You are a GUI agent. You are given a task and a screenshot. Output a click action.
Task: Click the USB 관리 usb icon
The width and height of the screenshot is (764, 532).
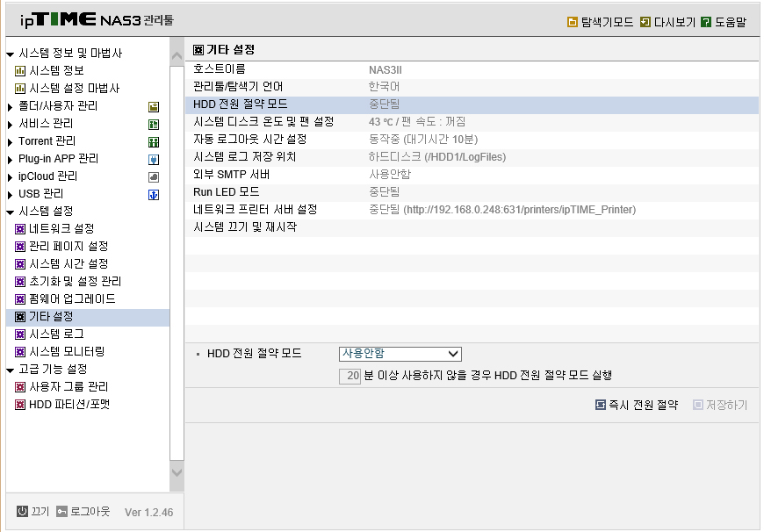pos(154,195)
